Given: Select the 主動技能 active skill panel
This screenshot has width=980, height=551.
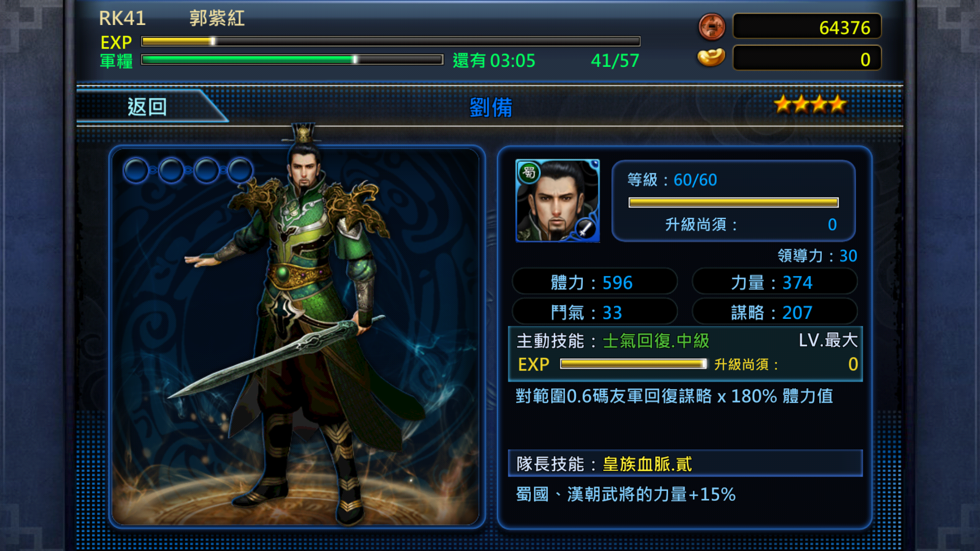Looking at the screenshot, I should click(685, 354).
